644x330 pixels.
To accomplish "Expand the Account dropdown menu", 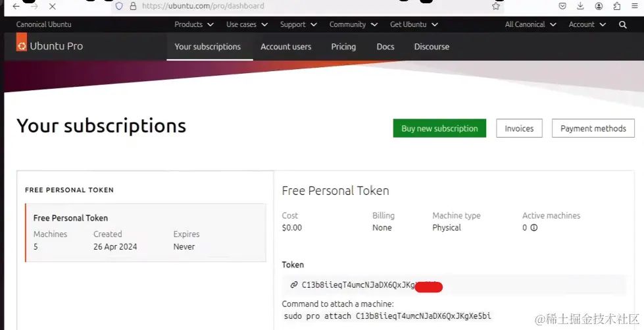I will [x=587, y=24].
